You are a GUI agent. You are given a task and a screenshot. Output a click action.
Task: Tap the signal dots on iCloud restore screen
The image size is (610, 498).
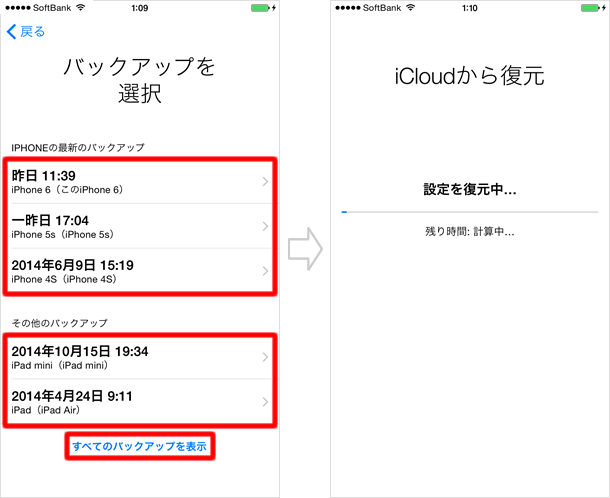pyautogui.click(x=347, y=8)
